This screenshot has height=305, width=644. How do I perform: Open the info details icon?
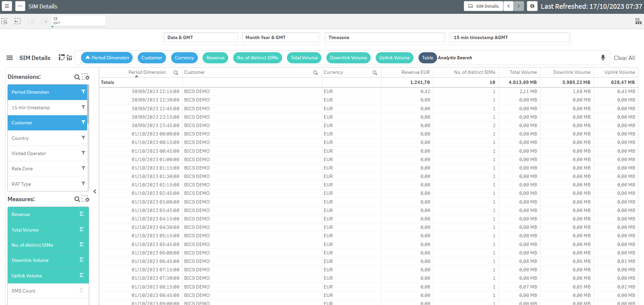[x=532, y=6]
